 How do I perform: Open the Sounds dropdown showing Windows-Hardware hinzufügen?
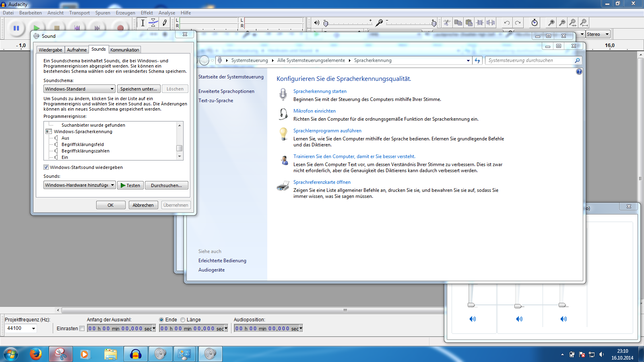tap(79, 185)
